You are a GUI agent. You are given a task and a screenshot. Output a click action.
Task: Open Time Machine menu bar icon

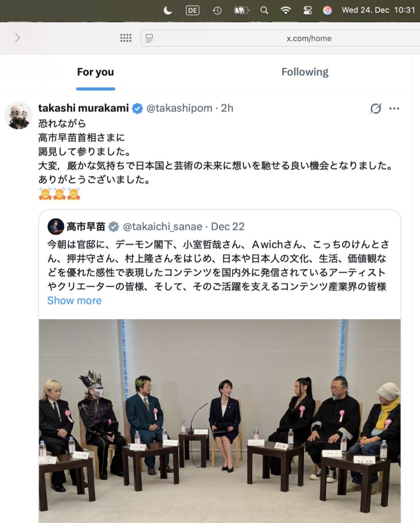[x=217, y=11]
